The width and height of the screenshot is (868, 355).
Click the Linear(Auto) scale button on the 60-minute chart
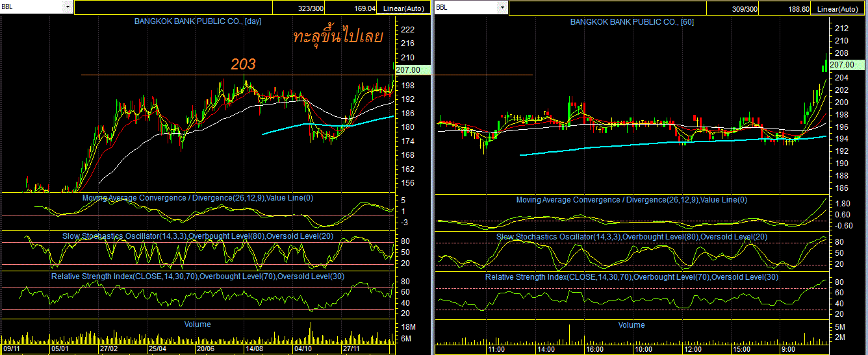837,8
